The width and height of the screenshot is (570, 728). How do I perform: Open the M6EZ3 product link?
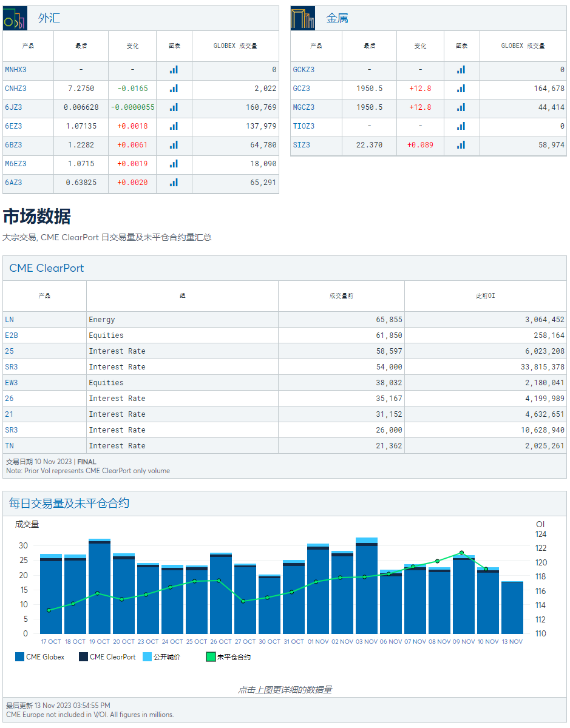[16, 164]
